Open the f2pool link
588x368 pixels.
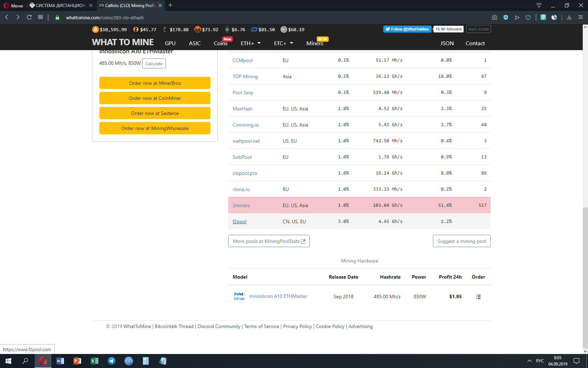coord(239,222)
